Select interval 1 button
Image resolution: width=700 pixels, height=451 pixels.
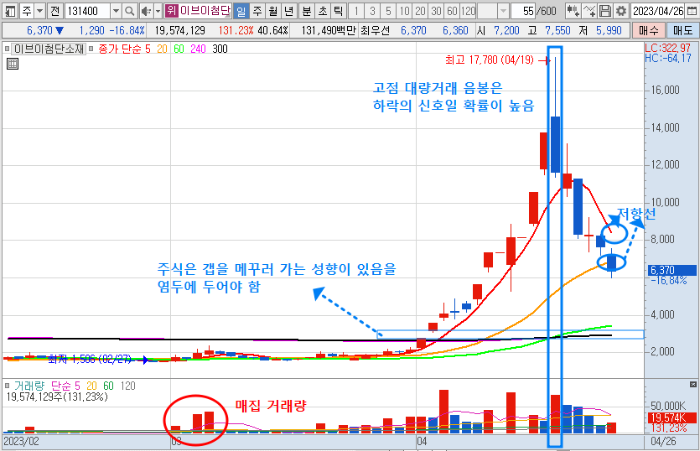[x=356, y=11]
